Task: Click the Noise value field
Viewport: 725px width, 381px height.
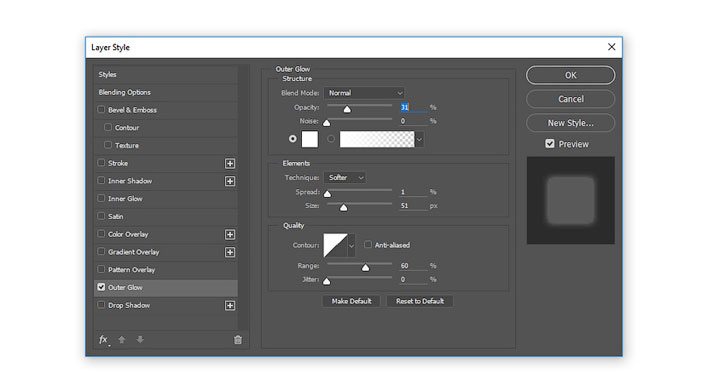Action: (x=413, y=121)
